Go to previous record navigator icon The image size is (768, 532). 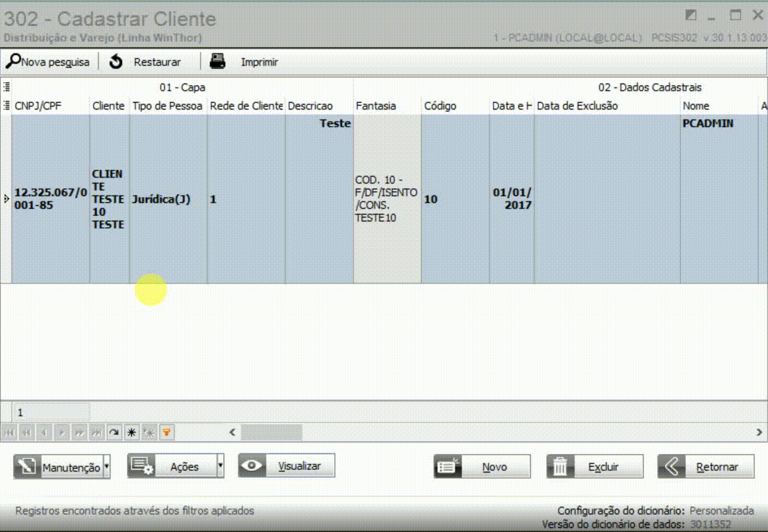click(44, 433)
